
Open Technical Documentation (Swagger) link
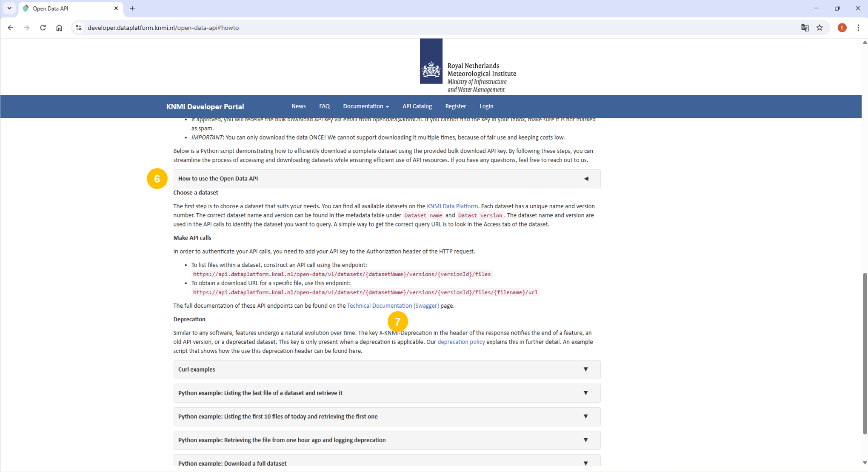pos(392,306)
